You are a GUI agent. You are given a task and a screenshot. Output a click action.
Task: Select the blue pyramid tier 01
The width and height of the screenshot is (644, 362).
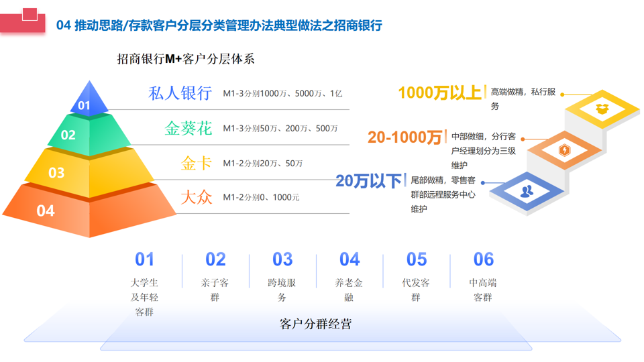[x=89, y=99]
